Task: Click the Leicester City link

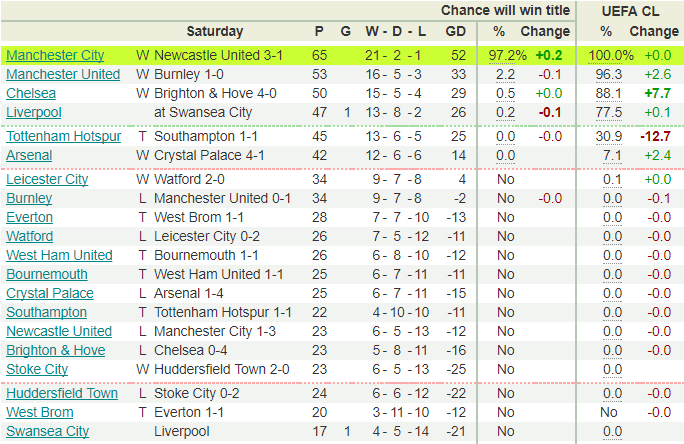Action: point(47,179)
